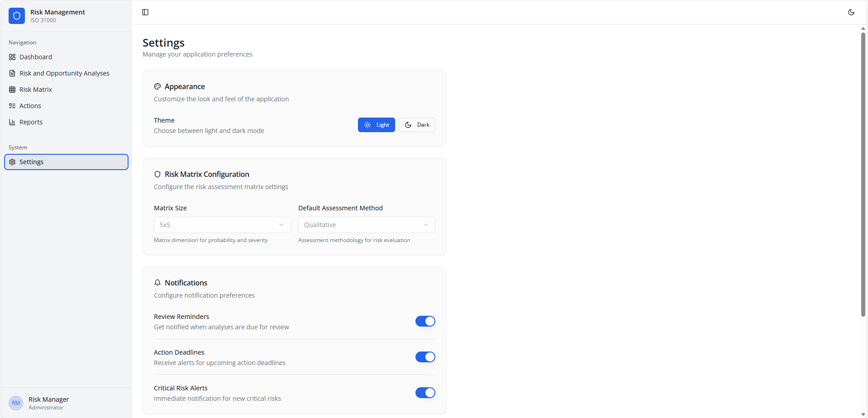Open the Matrix Size dropdown
Screen dimensions: 868x418
pyautogui.click(x=222, y=225)
